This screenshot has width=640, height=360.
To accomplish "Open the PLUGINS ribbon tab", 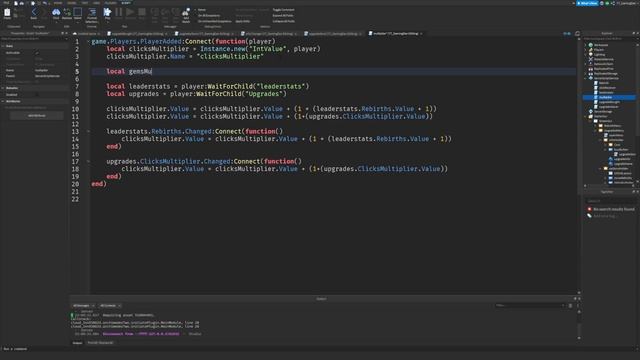I will click(110, 3).
